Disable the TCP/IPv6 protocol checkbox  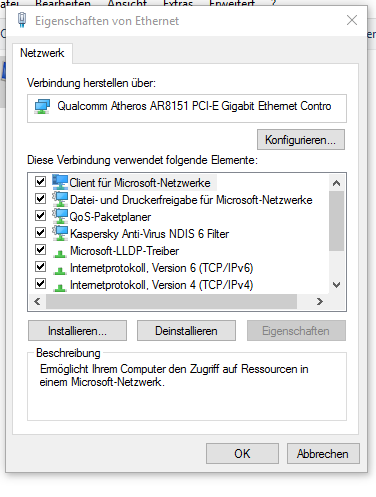pos(41,267)
